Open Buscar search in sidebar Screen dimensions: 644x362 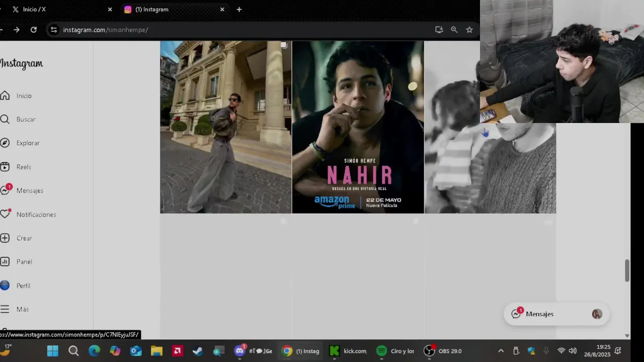click(x=18, y=119)
